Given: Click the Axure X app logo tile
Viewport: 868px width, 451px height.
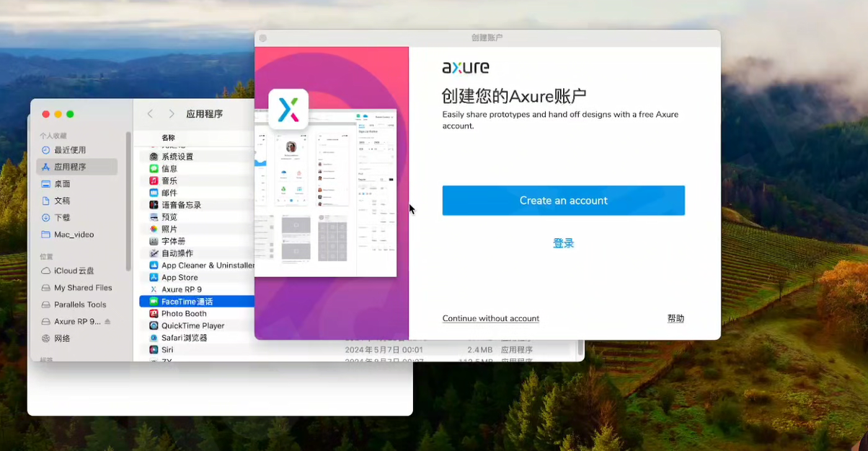Looking at the screenshot, I should [288, 109].
